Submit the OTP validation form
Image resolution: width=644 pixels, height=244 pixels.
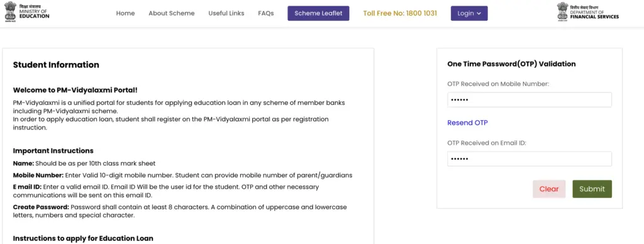(592, 189)
